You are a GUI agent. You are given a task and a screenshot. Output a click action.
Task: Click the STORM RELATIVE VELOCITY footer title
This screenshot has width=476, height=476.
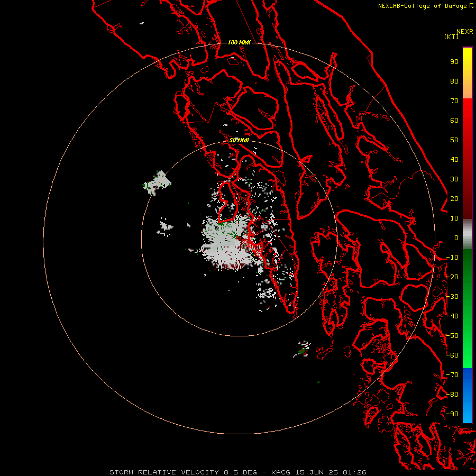(164, 472)
